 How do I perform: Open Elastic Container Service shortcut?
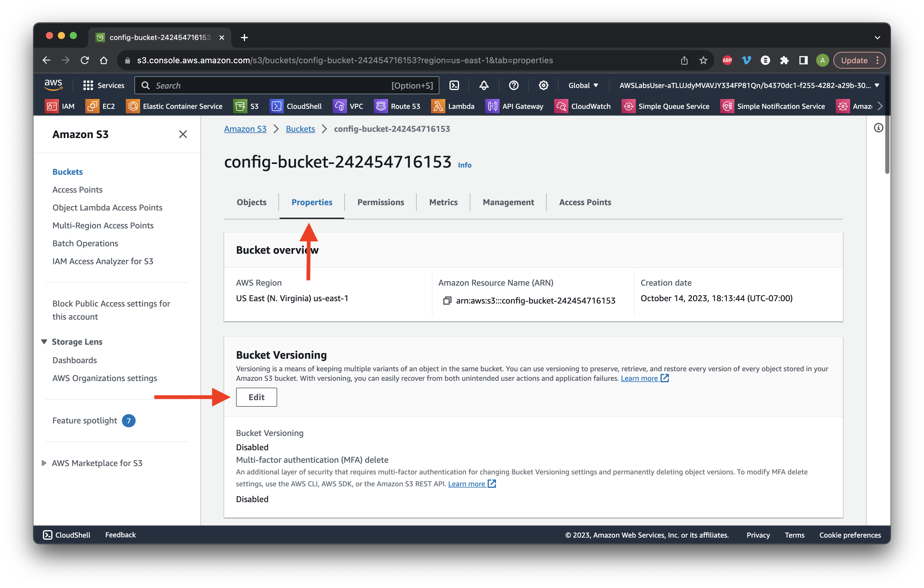[174, 106]
